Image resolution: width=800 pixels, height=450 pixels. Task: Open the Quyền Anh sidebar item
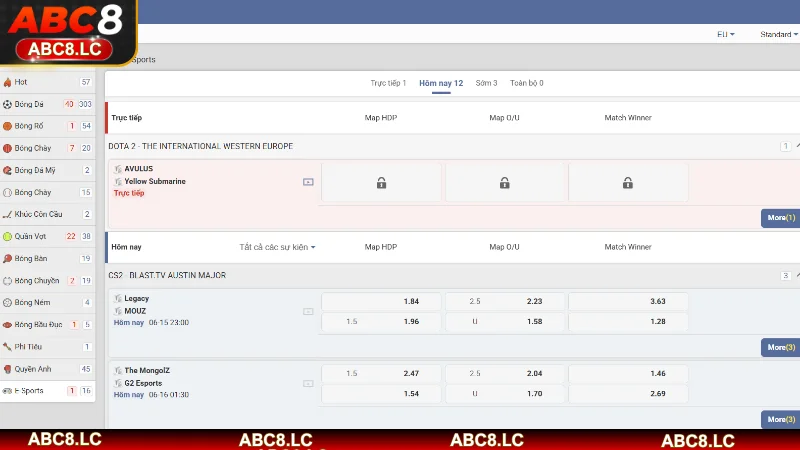tap(47, 369)
